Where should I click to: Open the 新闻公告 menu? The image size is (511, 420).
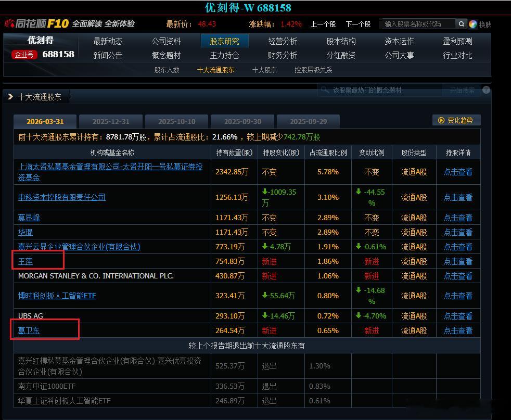pos(108,55)
